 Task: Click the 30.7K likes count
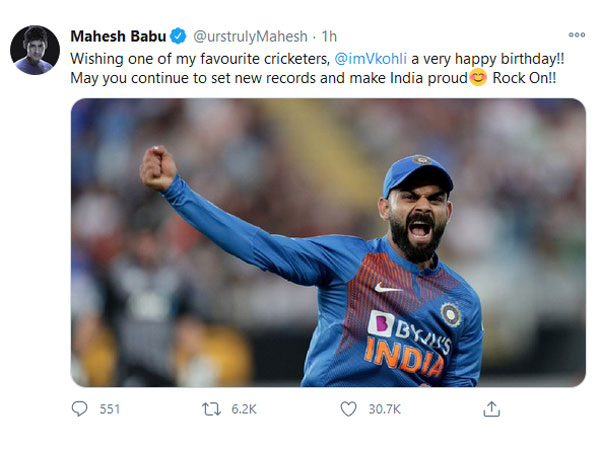(x=384, y=409)
